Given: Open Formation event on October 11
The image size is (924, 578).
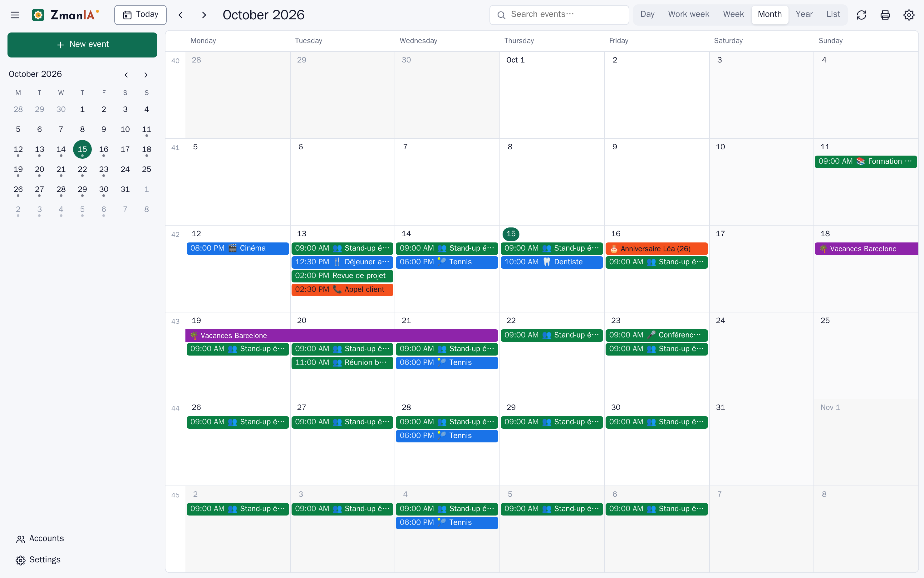Looking at the screenshot, I should (866, 162).
